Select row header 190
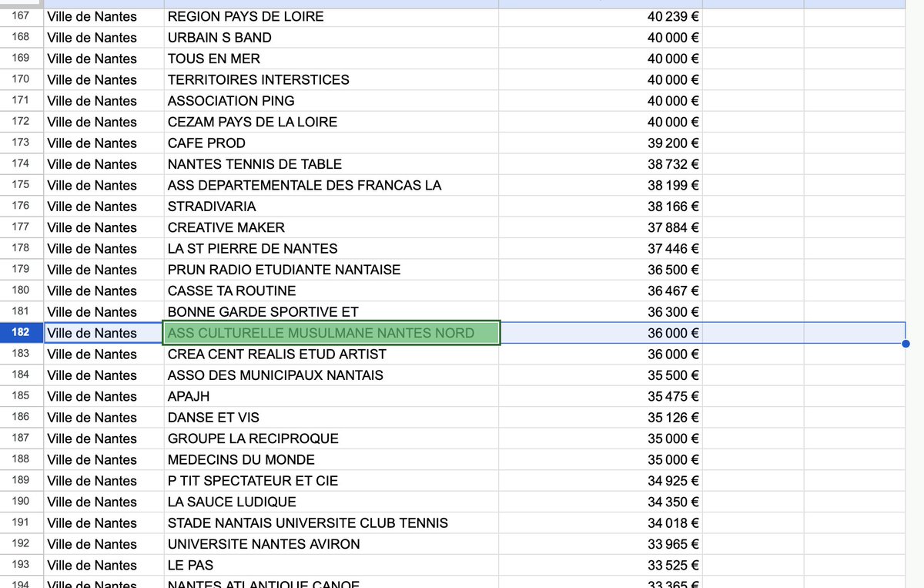Viewport: 924px width, 588px height. pyautogui.click(x=22, y=502)
